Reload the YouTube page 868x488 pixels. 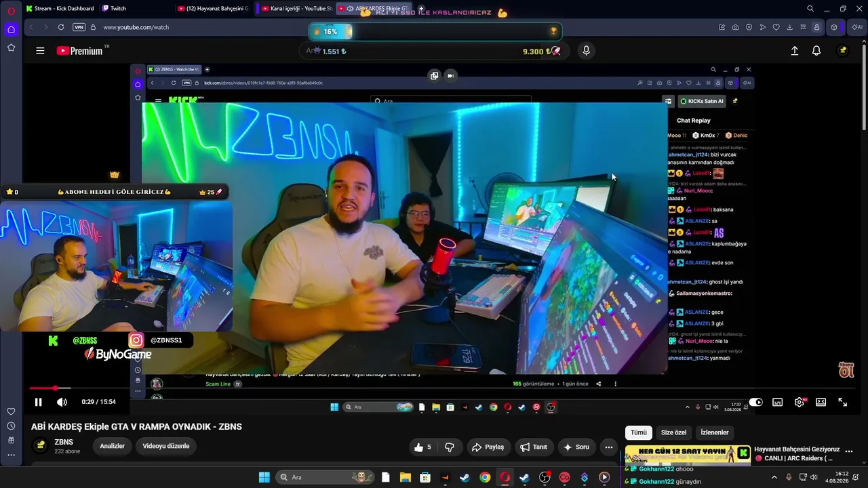click(61, 27)
